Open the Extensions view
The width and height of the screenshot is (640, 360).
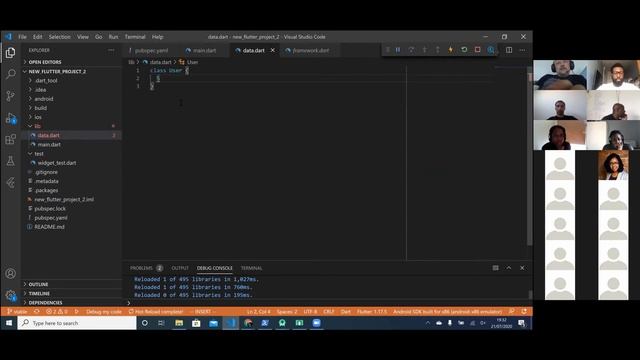pyautogui.click(x=11, y=139)
